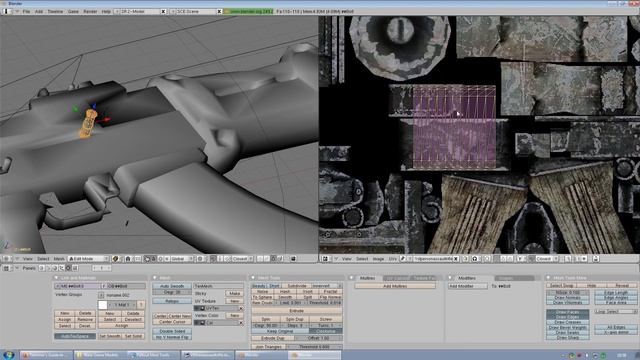This screenshot has height=360, width=640.
Task: Click the texture paint pencil icon
Action: coord(402,259)
